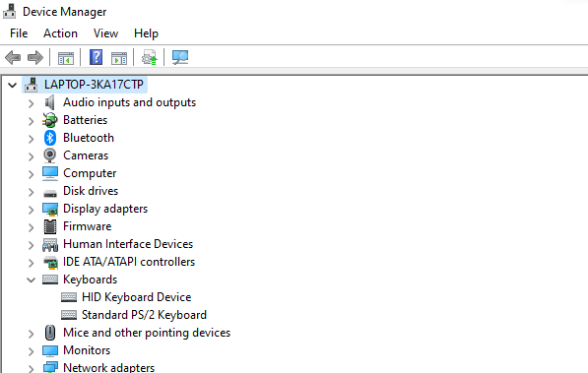Click the Update device driver toolbar icon
588x373 pixels.
[x=150, y=58]
